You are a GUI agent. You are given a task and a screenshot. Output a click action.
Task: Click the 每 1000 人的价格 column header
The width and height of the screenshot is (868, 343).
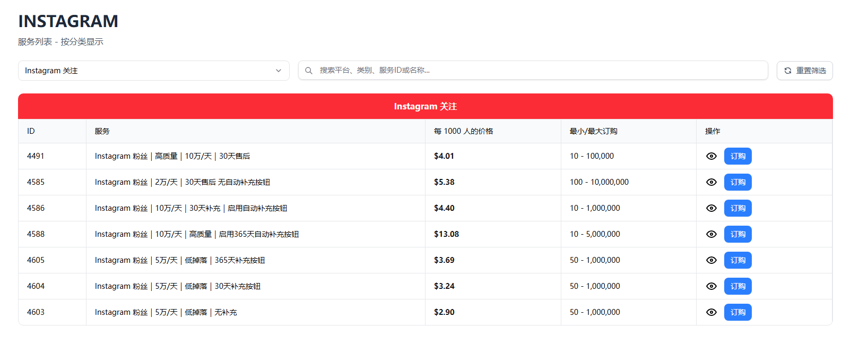464,131
